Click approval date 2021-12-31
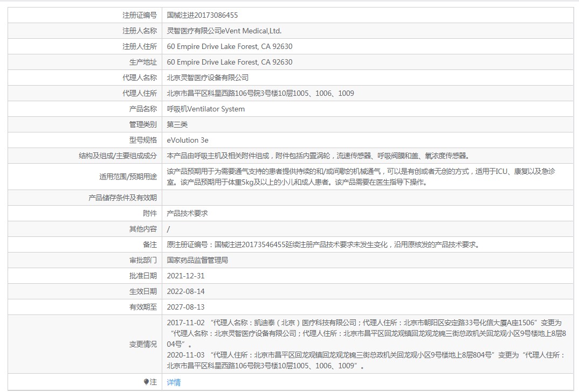This screenshot has height=392, width=579. 185,276
